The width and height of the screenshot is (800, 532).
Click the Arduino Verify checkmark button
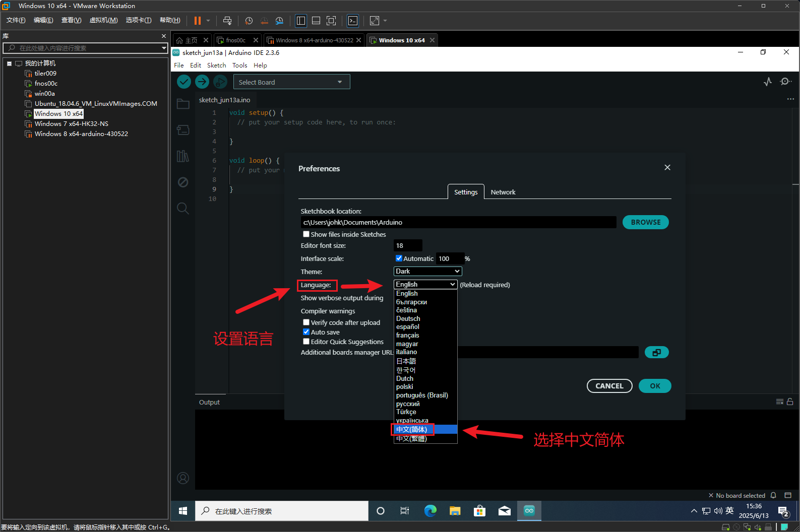184,81
